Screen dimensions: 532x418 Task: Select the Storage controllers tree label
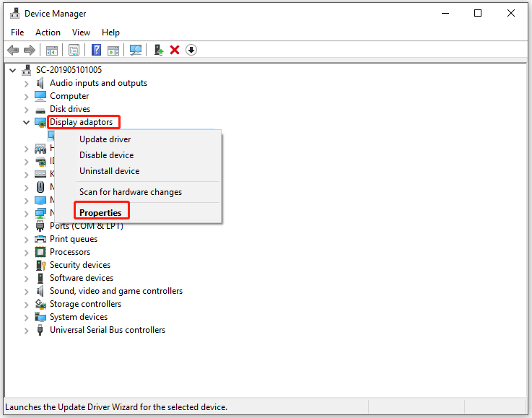(85, 304)
